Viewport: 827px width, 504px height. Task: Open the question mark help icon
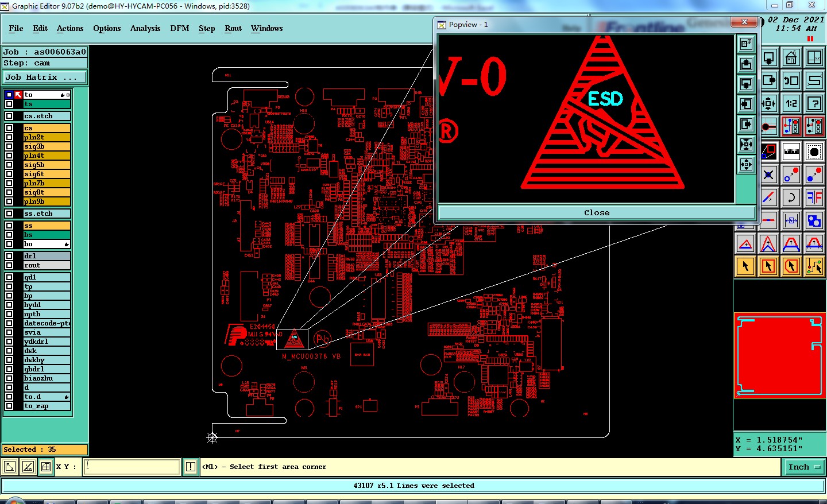coord(814,103)
